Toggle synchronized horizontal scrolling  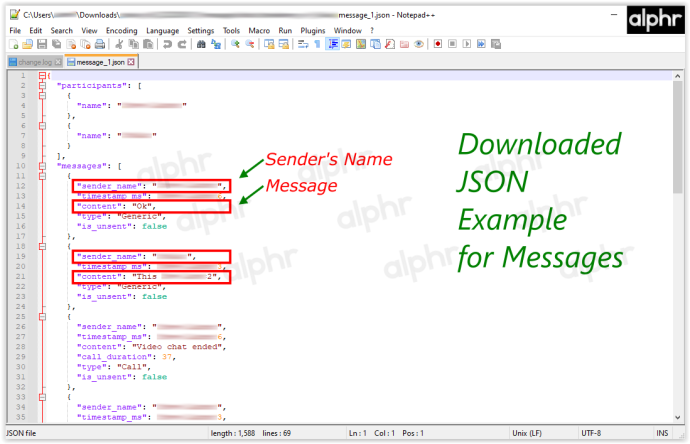pos(284,44)
